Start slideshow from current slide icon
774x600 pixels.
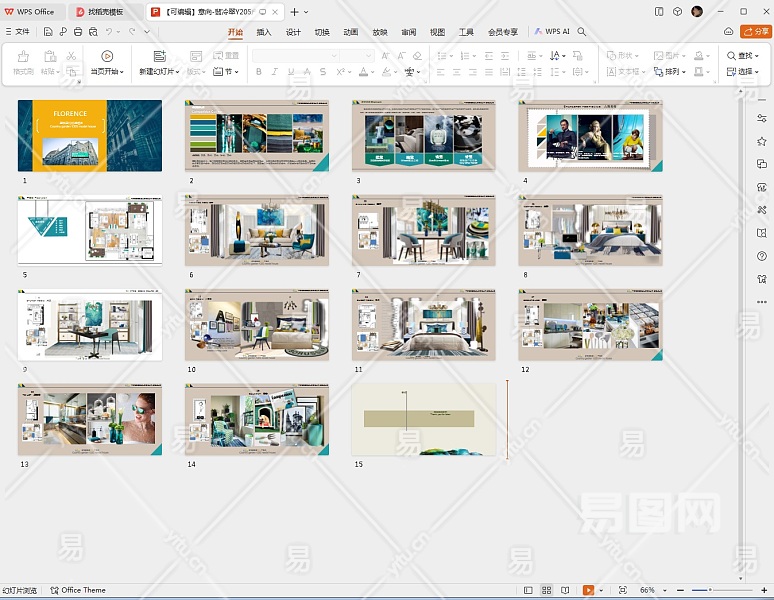(x=106, y=57)
